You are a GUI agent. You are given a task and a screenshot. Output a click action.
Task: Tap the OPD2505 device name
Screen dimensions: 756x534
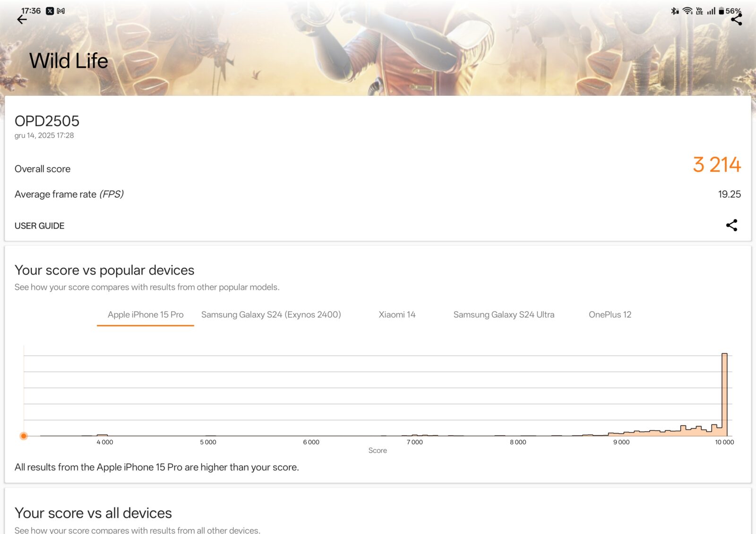point(47,121)
